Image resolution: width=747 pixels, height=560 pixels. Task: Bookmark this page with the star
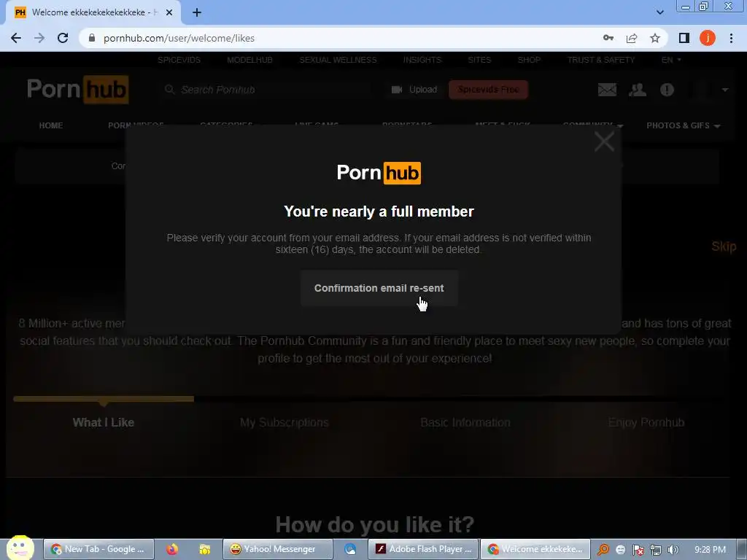[655, 38]
